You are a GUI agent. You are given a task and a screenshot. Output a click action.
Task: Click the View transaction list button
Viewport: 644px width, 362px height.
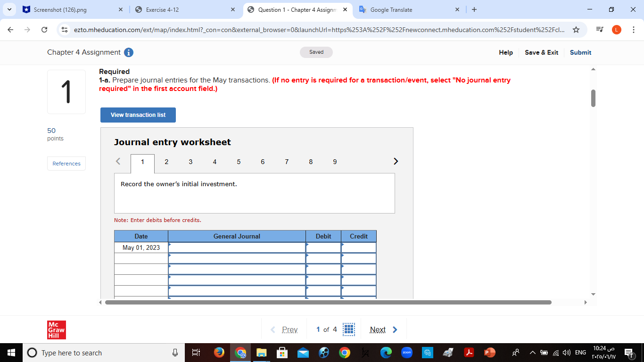(138, 115)
